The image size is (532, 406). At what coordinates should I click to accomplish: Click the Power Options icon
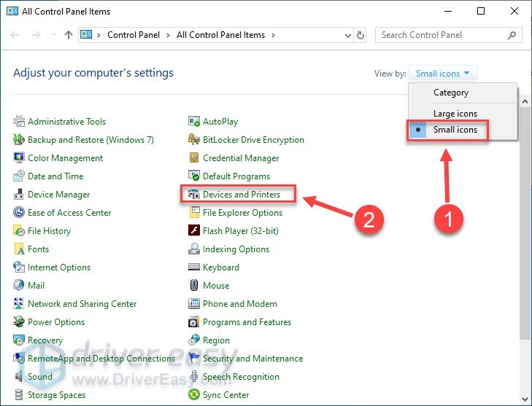click(19, 322)
